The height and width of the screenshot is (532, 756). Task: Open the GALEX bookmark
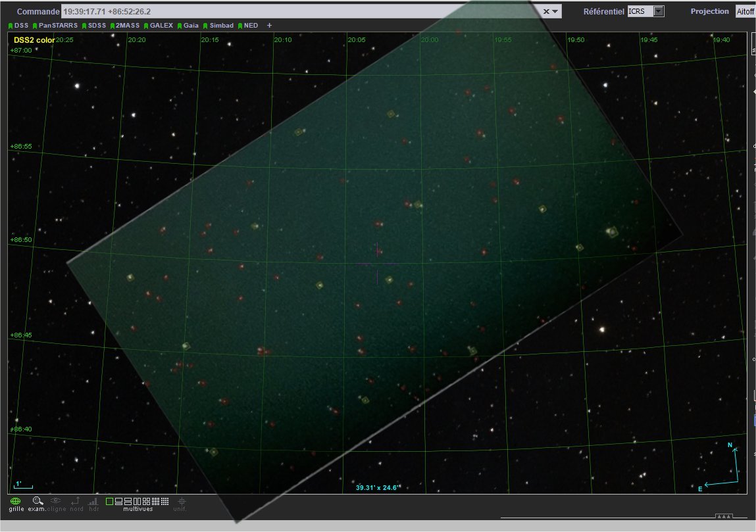point(158,26)
